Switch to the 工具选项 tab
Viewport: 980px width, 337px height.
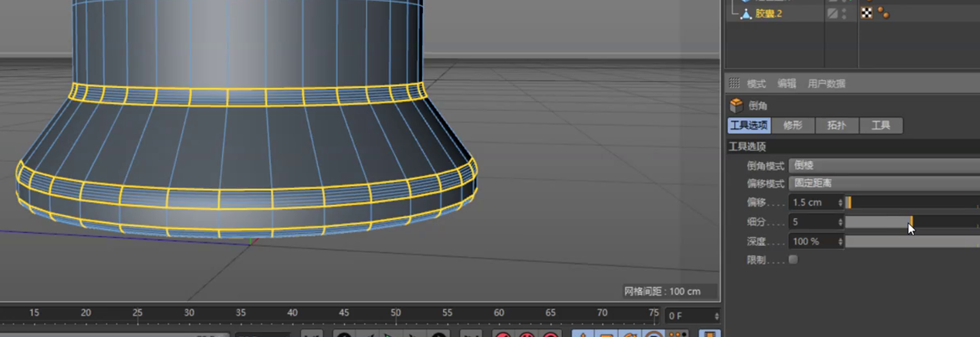749,126
